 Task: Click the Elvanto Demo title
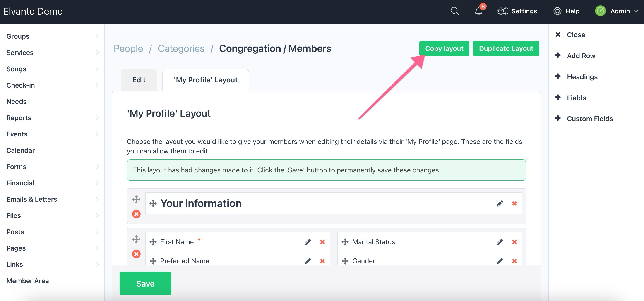pos(33,11)
